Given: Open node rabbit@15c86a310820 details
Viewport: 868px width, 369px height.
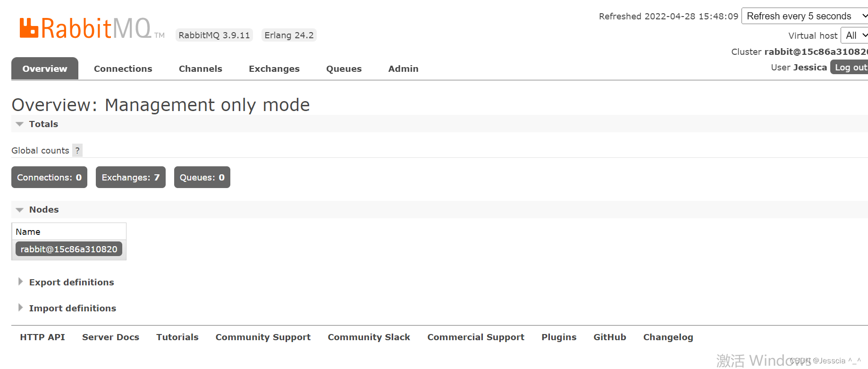Looking at the screenshot, I should (69, 249).
